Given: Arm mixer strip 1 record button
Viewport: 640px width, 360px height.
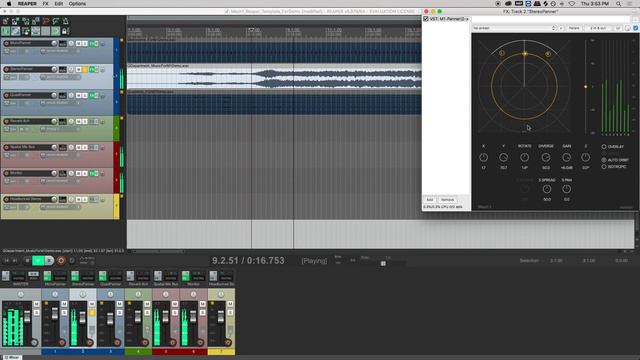Looking at the screenshot, I should point(62,342).
